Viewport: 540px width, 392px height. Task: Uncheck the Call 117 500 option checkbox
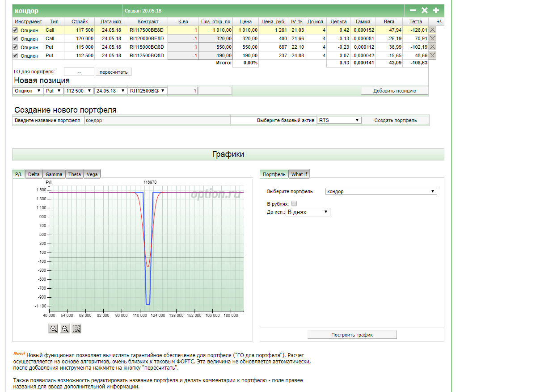coord(16,30)
